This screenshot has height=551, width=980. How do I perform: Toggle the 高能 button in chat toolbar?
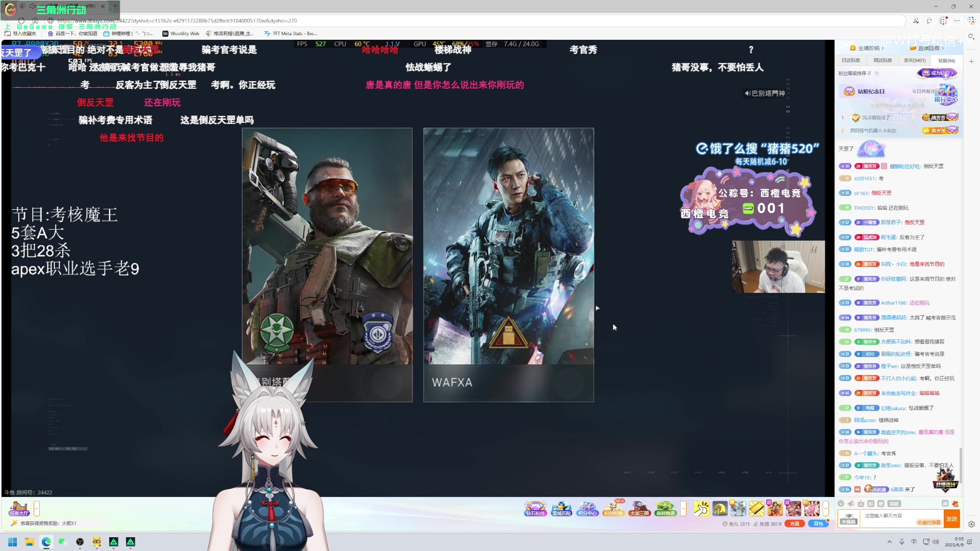pyautogui.click(x=894, y=504)
